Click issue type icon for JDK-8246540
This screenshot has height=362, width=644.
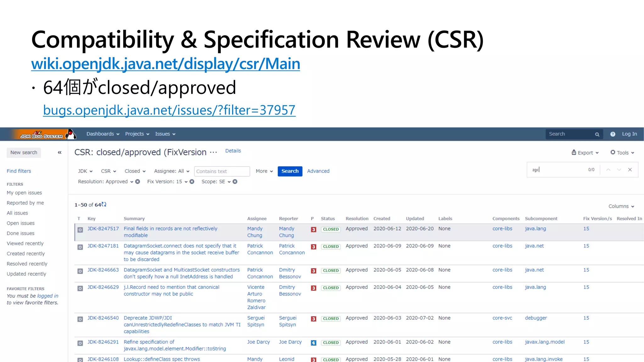pos(80,319)
